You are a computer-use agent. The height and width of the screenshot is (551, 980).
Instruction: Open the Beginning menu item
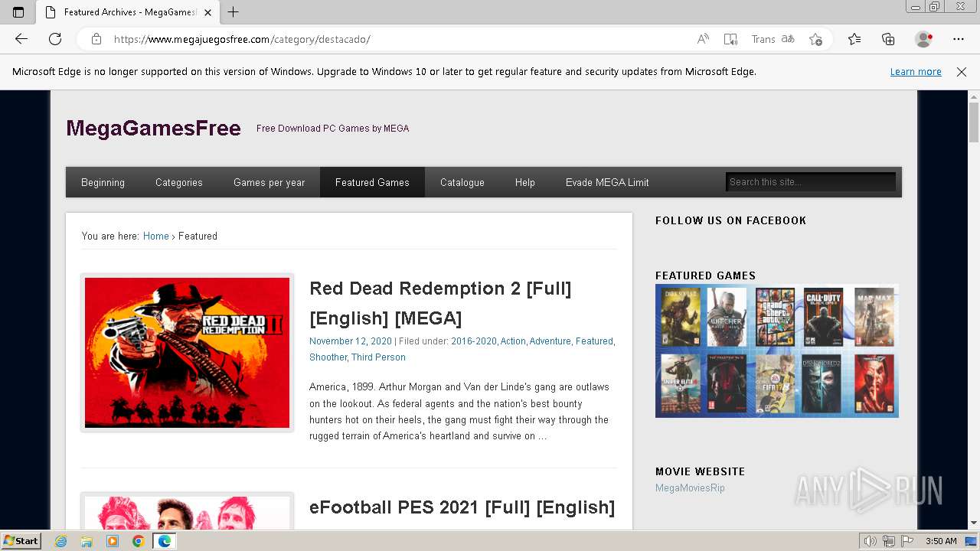click(x=103, y=182)
